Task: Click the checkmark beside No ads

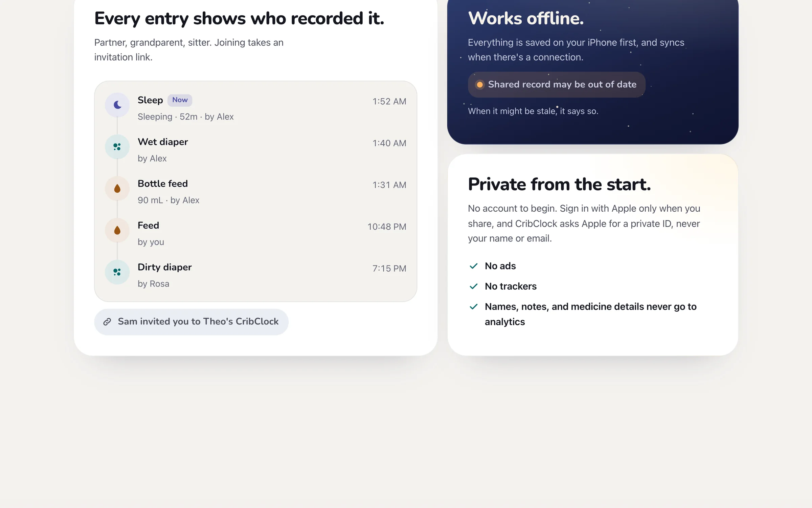Action: 474,266
